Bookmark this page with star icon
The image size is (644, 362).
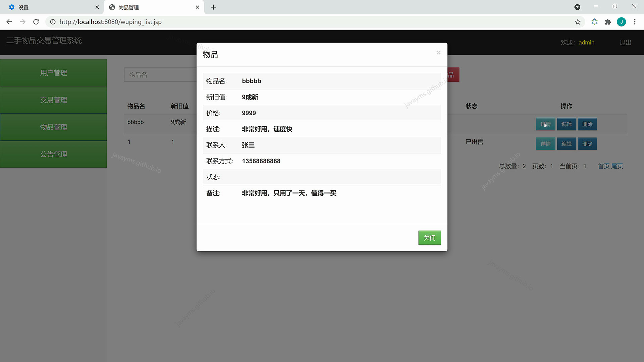tap(578, 22)
